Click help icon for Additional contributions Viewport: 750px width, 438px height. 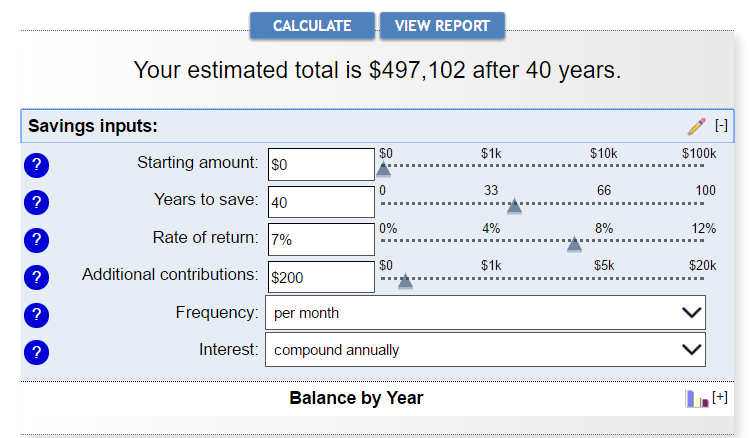tap(36, 277)
